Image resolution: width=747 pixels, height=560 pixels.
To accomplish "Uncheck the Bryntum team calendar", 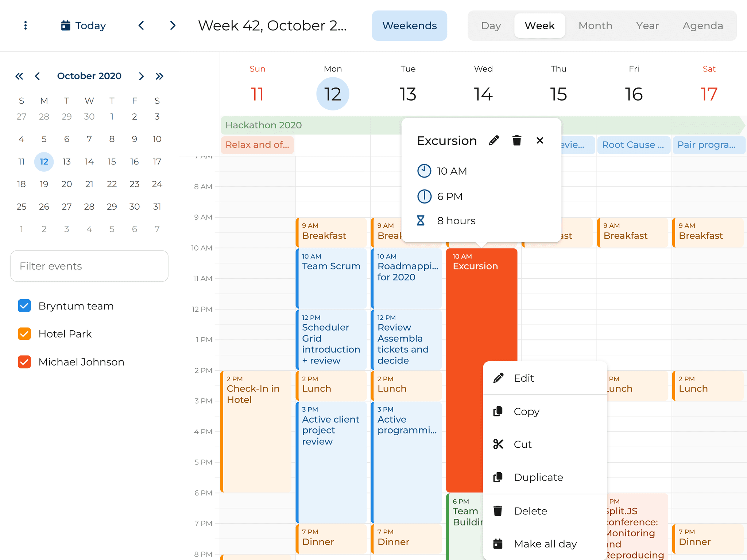I will (x=24, y=306).
